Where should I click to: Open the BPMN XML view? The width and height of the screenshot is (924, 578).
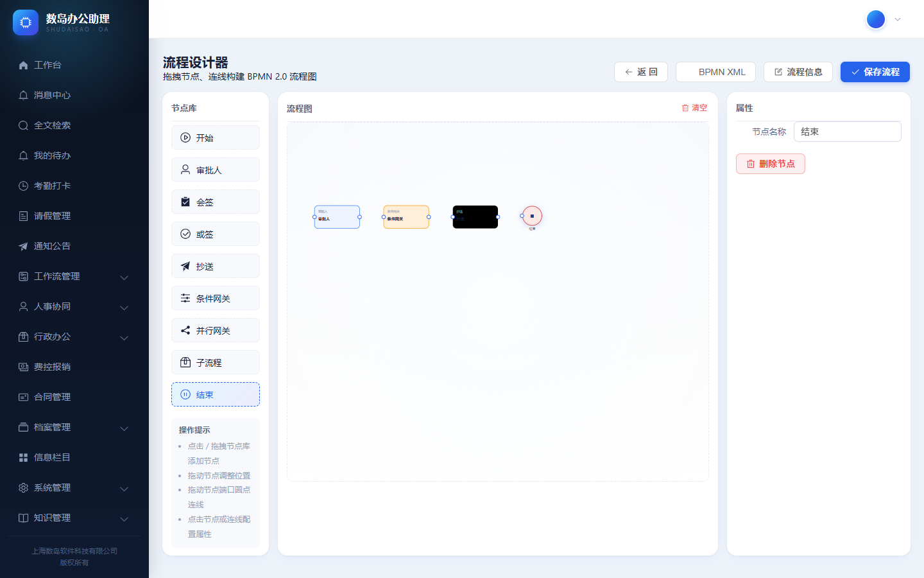point(715,72)
